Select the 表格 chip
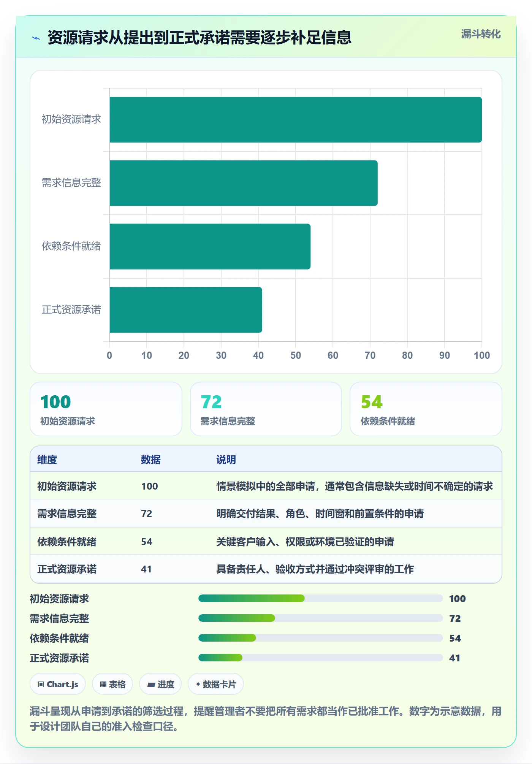 pyautogui.click(x=112, y=684)
